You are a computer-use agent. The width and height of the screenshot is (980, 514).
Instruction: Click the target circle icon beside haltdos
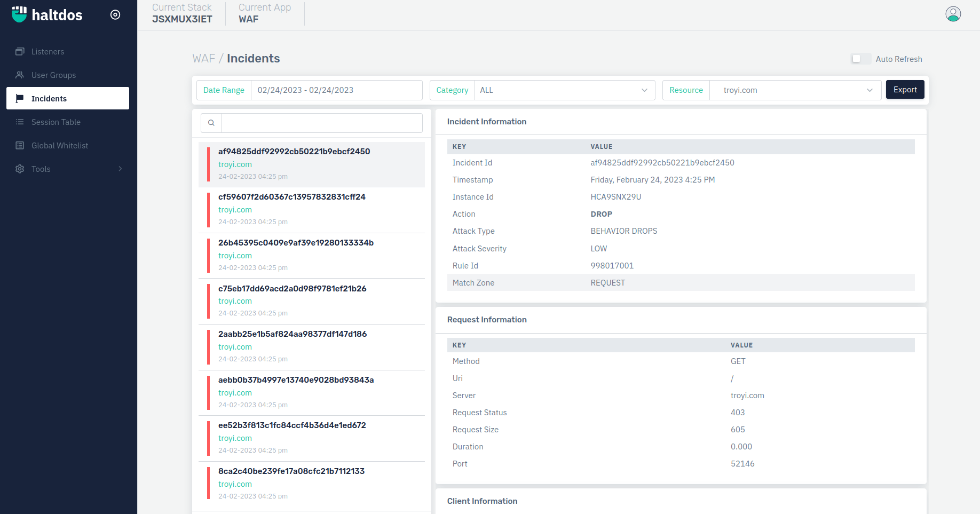(x=115, y=15)
